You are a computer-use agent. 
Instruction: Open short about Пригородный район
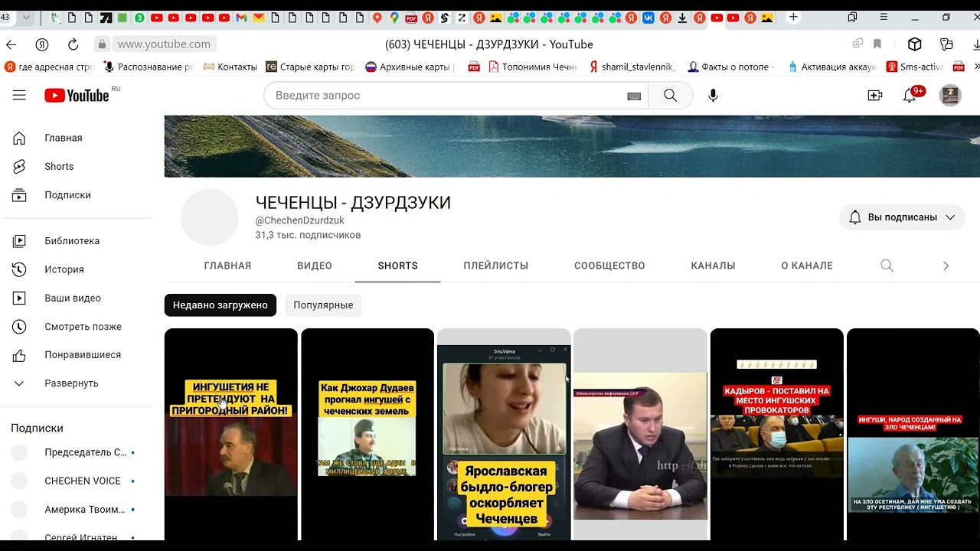pos(231,434)
